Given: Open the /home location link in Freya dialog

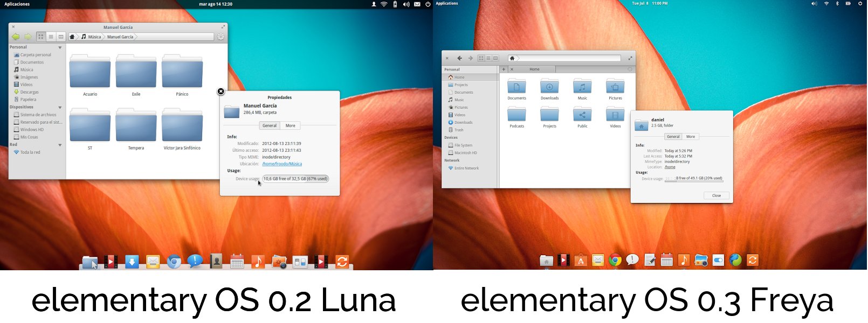Looking at the screenshot, I should click(670, 167).
